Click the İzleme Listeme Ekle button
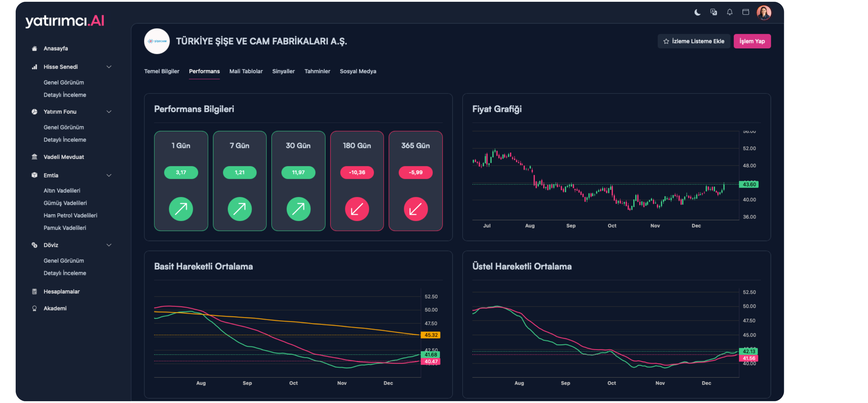Viewport: 868px width, 403px height. (x=694, y=41)
